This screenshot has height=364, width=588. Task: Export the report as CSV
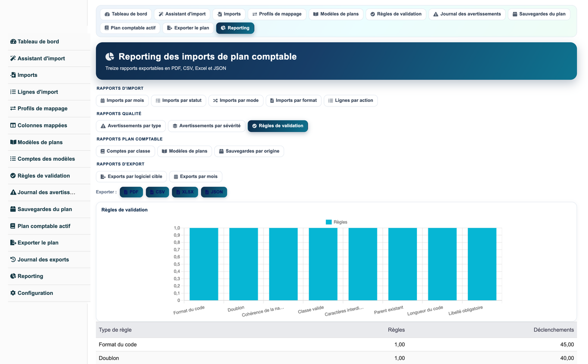pos(157,192)
